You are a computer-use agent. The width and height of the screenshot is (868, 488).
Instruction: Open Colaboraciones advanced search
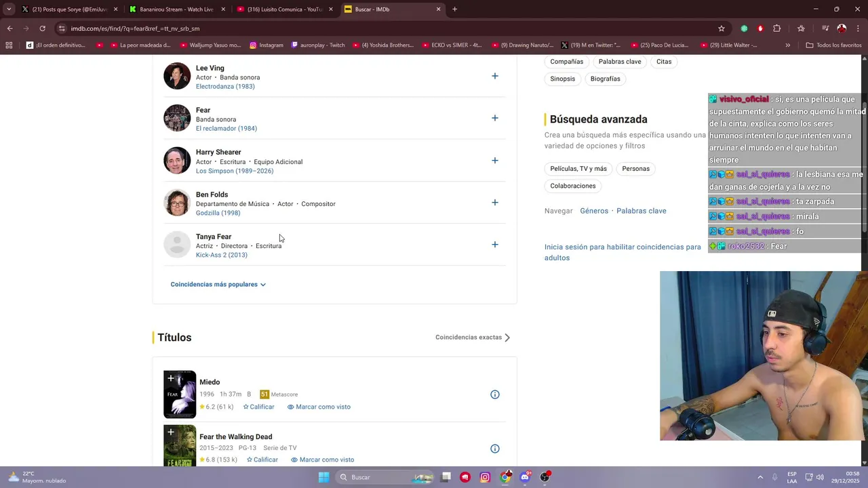(x=573, y=186)
